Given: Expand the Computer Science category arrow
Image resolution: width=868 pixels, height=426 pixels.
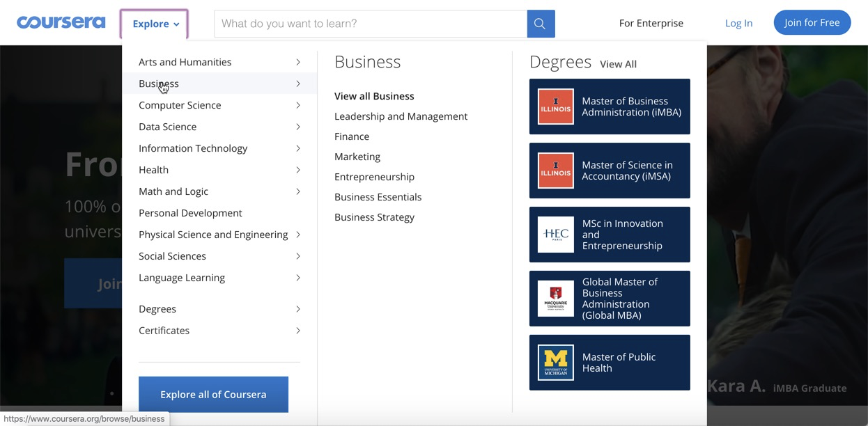Looking at the screenshot, I should click(298, 105).
